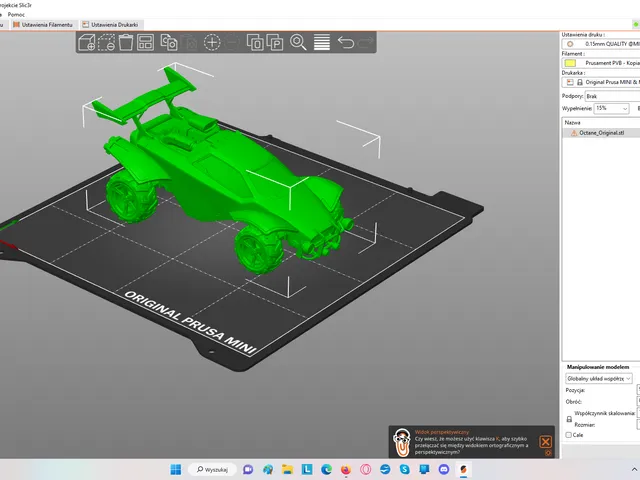The image size is (640, 480).
Task: Click the Split to parts icon
Action: point(275,42)
